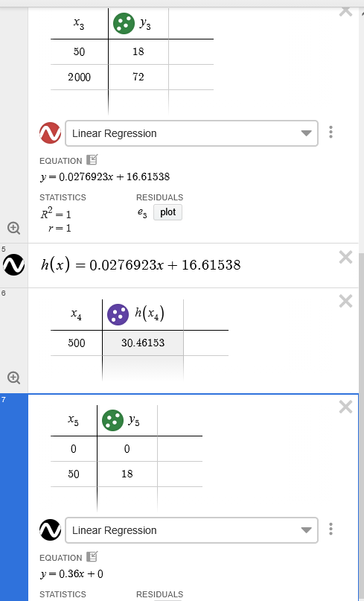
Task: Export the y = 0.36x + 0 equation icon
Action: click(x=92, y=556)
